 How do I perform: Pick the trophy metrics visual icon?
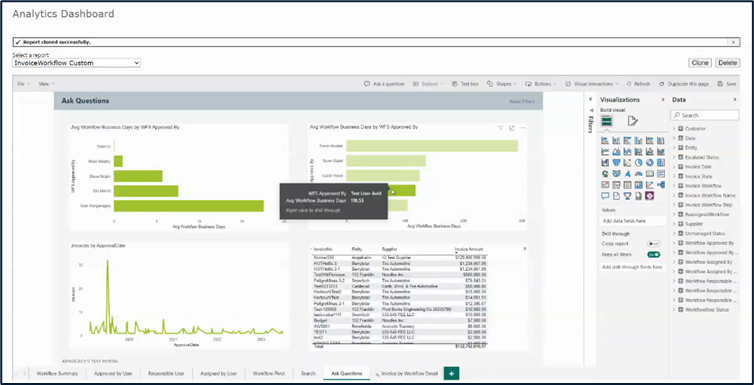click(628, 196)
